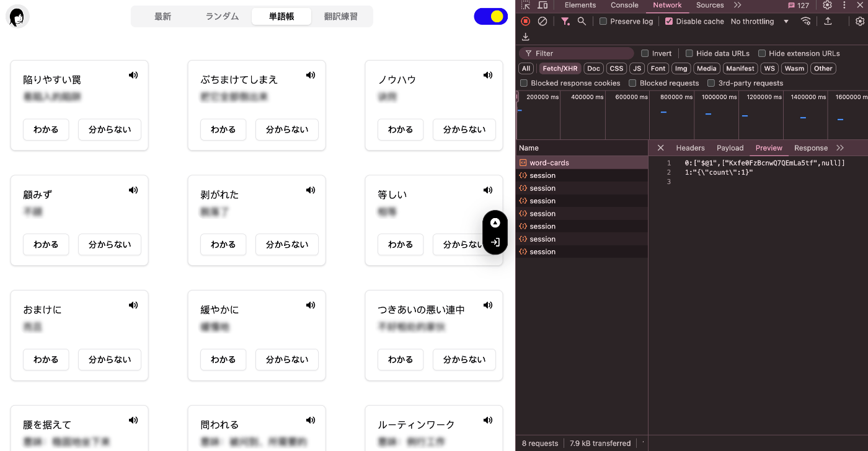Check Blocked requests checkbox
Image resolution: width=868 pixels, height=451 pixels.
[x=632, y=83]
